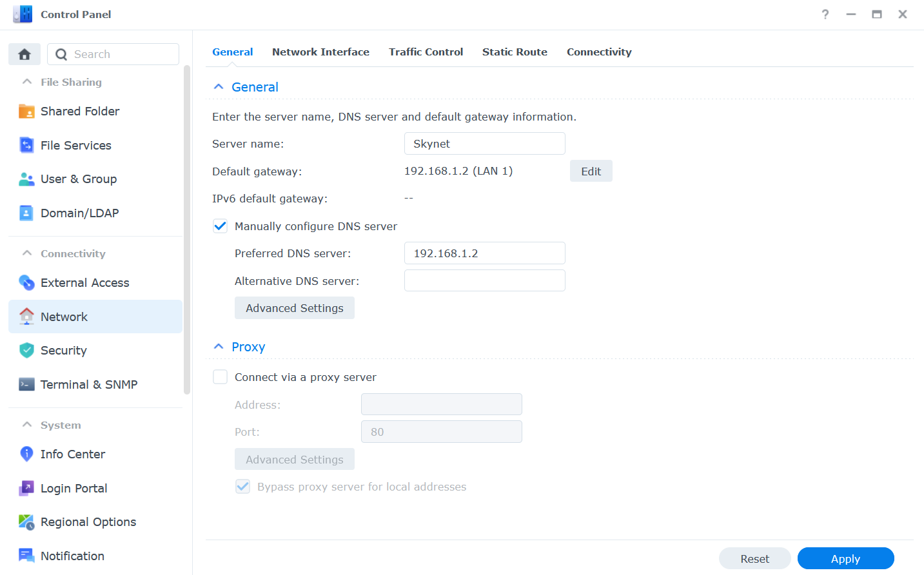Click the Info Center icon
This screenshot has width=924, height=575.
[26, 454]
